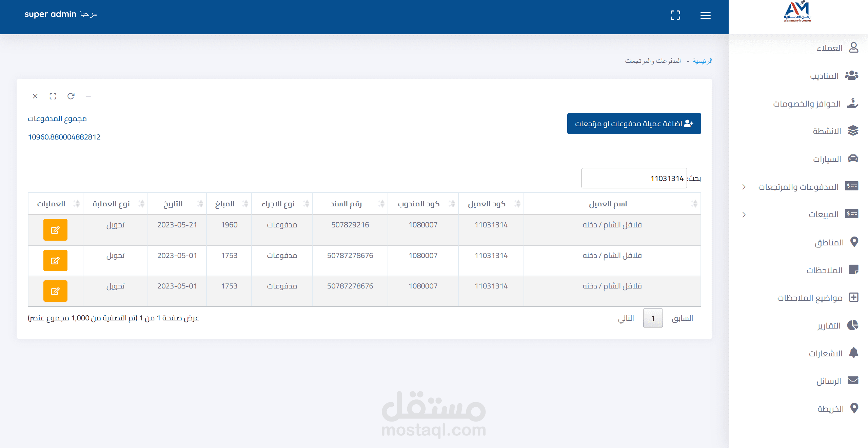Click the card refresh icon
The width and height of the screenshot is (868, 448).
coord(71,96)
